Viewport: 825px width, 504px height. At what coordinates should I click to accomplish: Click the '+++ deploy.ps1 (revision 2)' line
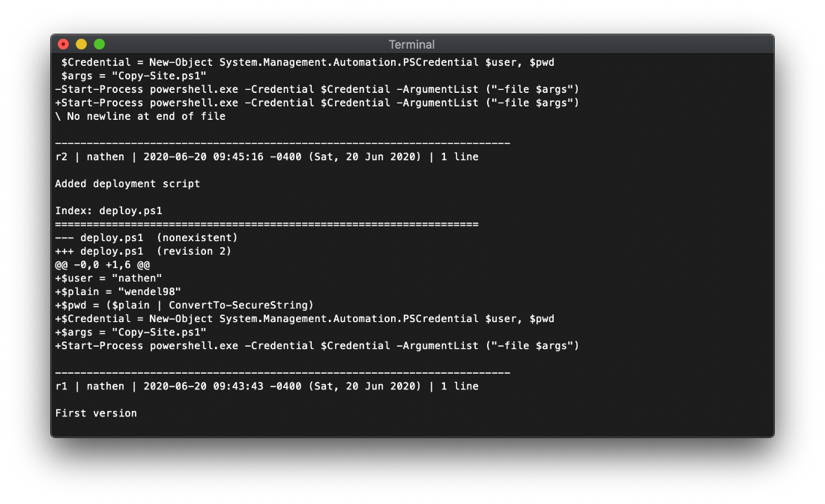click(x=143, y=251)
